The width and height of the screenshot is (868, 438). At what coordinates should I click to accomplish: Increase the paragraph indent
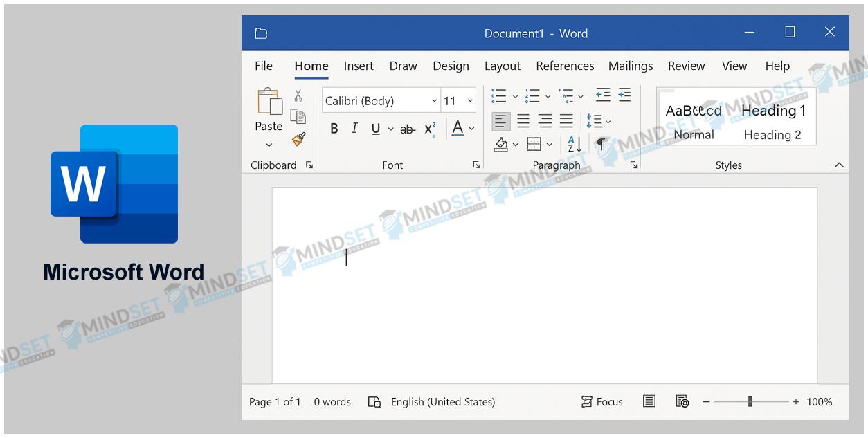[624, 95]
